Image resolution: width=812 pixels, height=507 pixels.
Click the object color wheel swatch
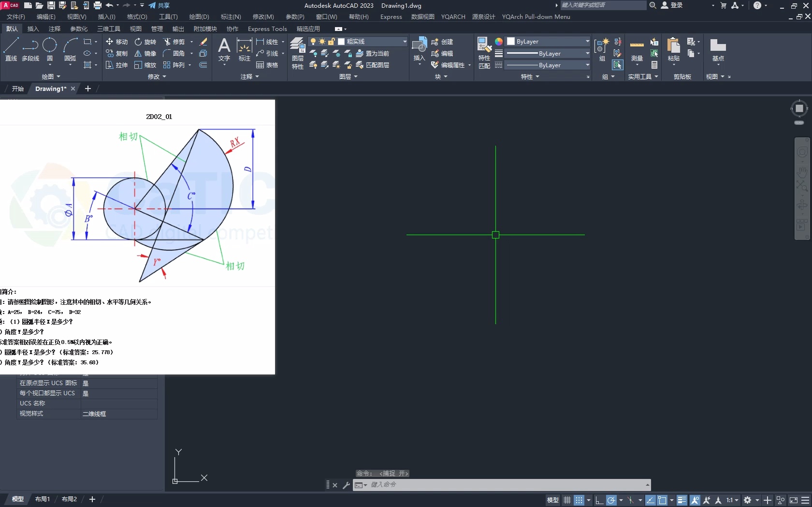(499, 42)
